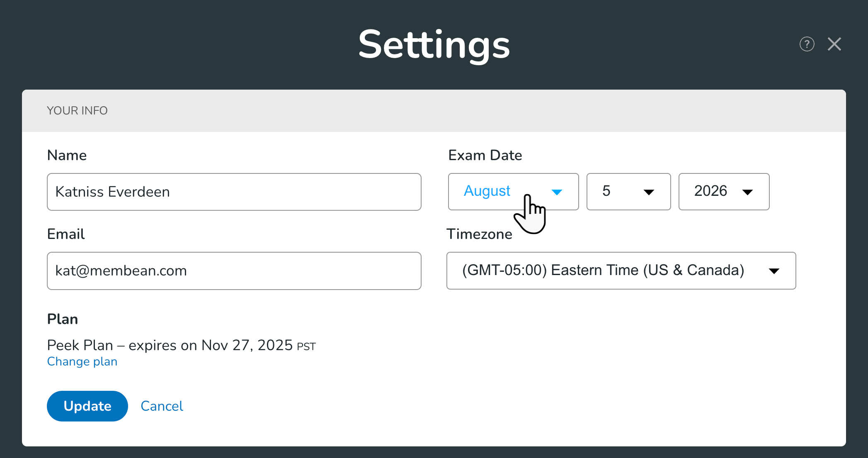Screen dimensions: 868x458
Task: Click the Plan heading
Action: click(x=63, y=319)
